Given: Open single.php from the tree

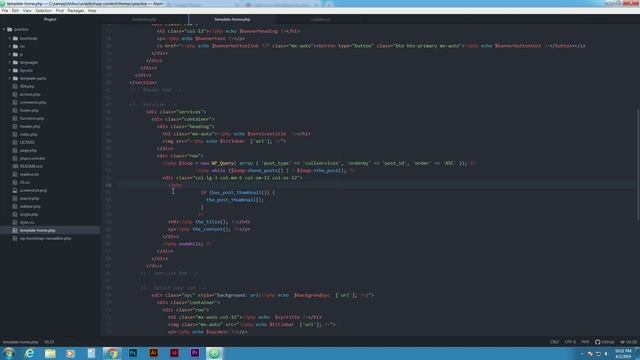Looking at the screenshot, I should [29, 214].
